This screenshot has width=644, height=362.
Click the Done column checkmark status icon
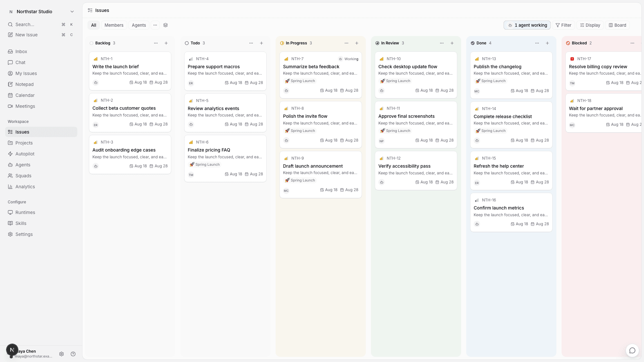[473, 43]
